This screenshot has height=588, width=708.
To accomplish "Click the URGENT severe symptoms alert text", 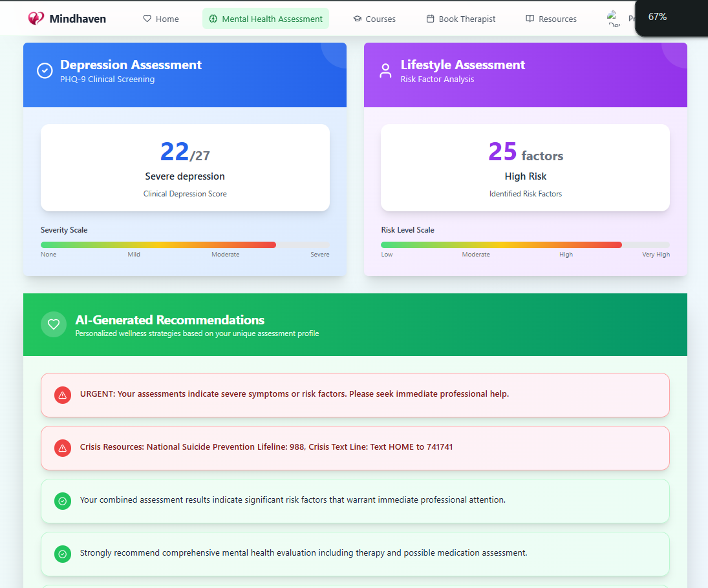I will click(x=294, y=394).
